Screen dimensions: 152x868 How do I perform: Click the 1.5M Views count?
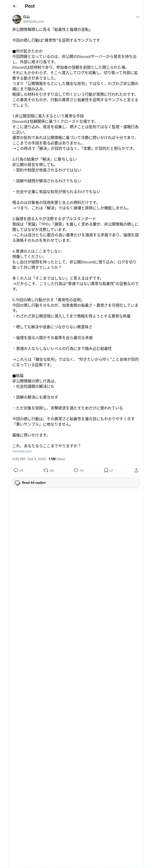(x=57, y=459)
